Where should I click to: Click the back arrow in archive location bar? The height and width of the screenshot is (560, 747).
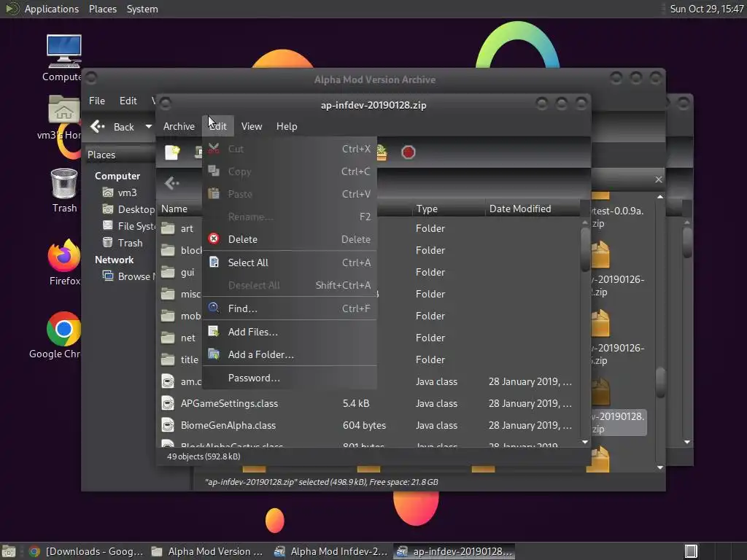coord(172,183)
